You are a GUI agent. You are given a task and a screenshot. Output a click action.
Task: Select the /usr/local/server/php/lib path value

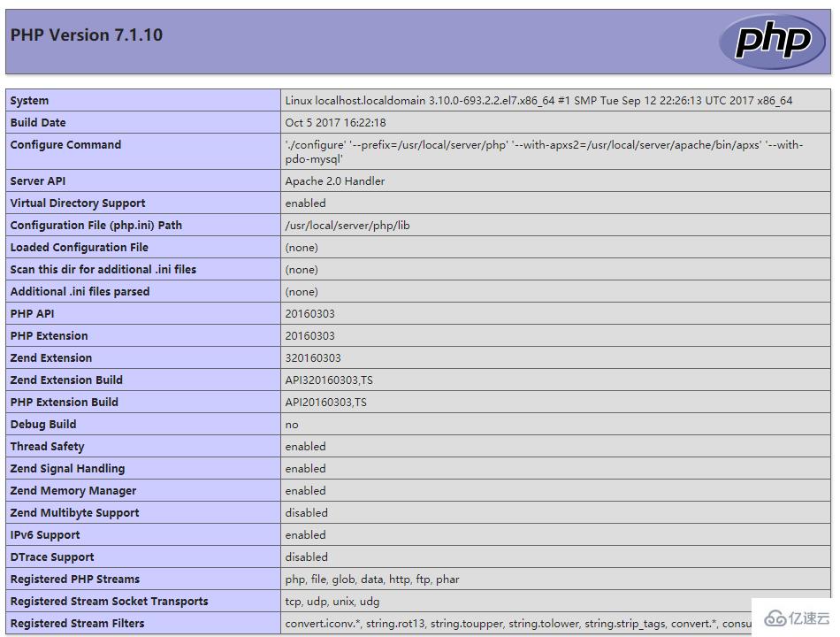(347, 226)
